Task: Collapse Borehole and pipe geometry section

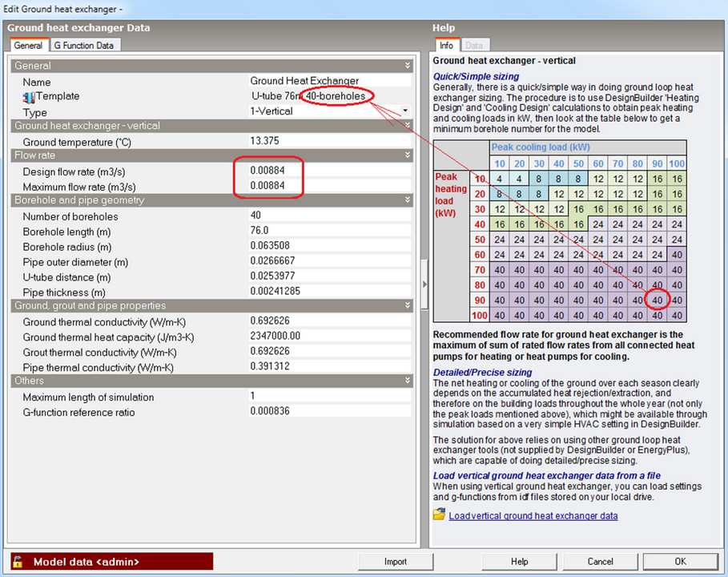Action: click(408, 200)
